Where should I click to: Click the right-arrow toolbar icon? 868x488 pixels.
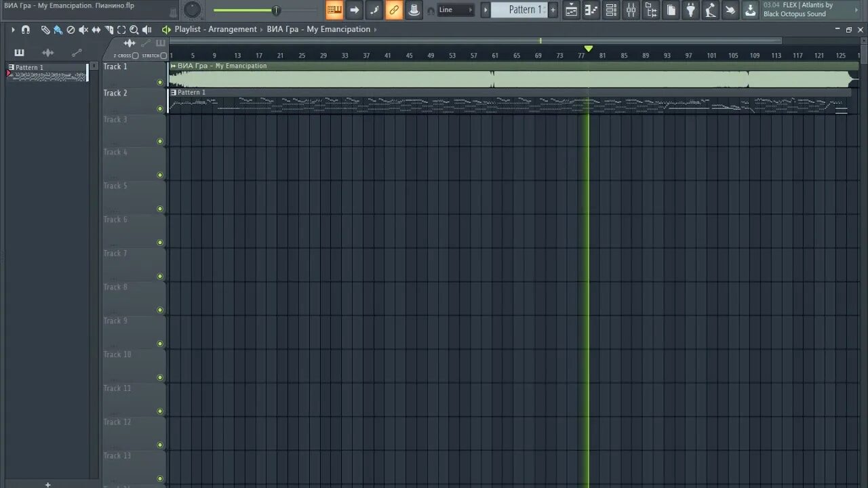tap(354, 9)
